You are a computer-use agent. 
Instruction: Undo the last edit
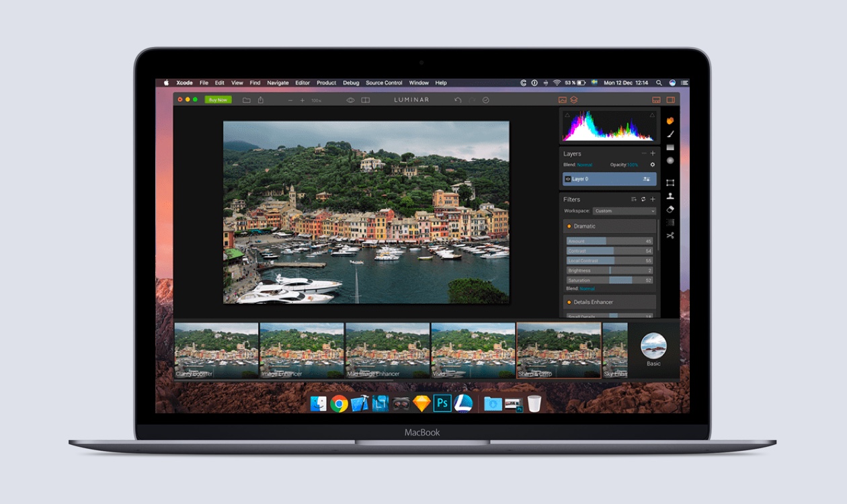coord(458,100)
